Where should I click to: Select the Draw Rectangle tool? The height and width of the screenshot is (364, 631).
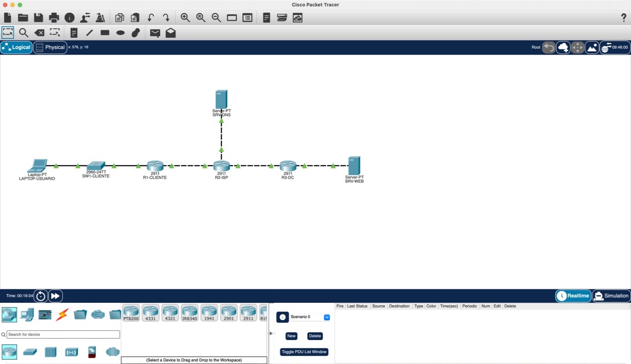(105, 33)
